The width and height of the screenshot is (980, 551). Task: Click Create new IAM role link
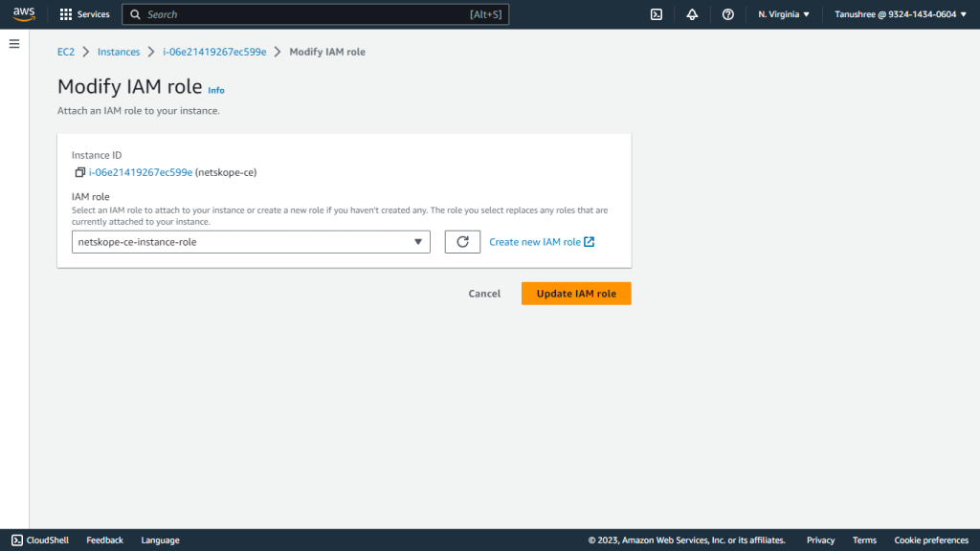542,242
